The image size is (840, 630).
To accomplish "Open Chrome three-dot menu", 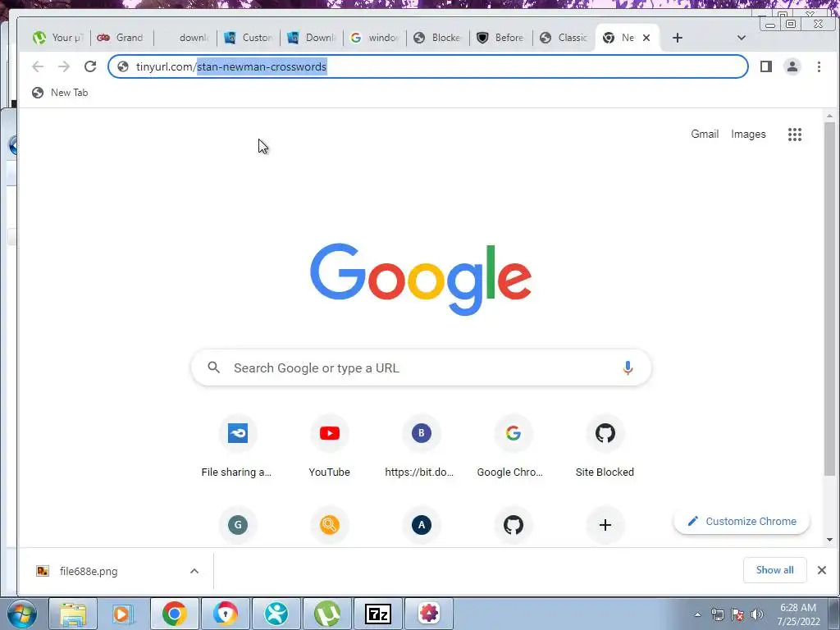I will pyautogui.click(x=819, y=66).
